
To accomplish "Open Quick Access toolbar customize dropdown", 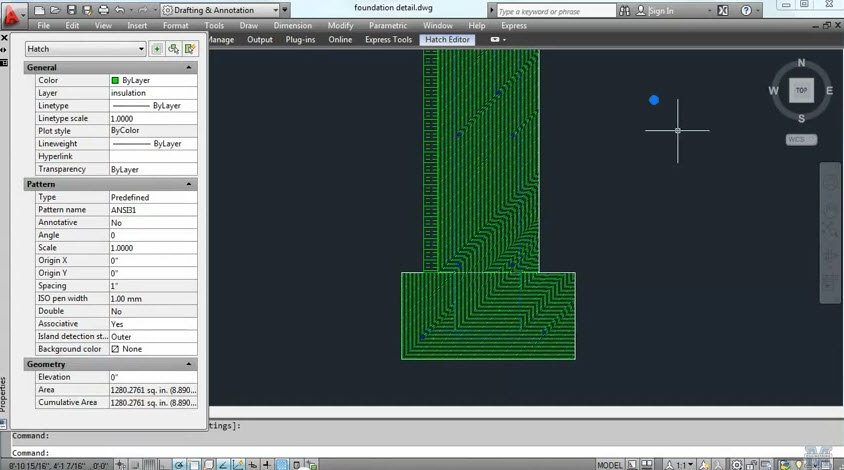I will coord(285,10).
